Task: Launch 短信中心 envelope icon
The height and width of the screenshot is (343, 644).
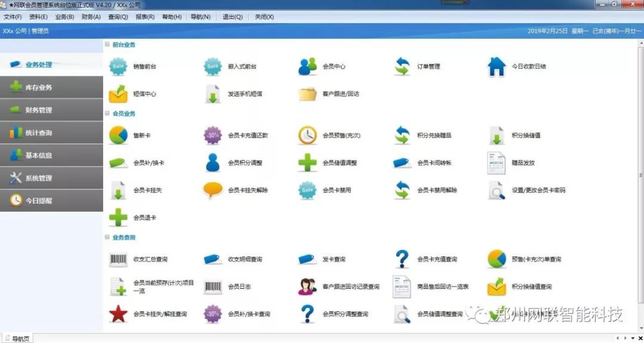Action: point(118,94)
